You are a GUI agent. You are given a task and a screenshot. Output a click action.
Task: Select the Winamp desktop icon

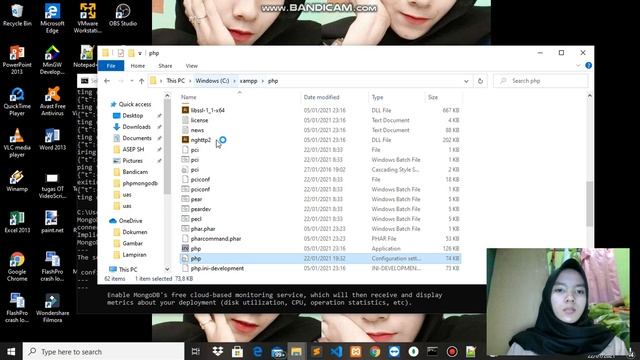(17, 181)
